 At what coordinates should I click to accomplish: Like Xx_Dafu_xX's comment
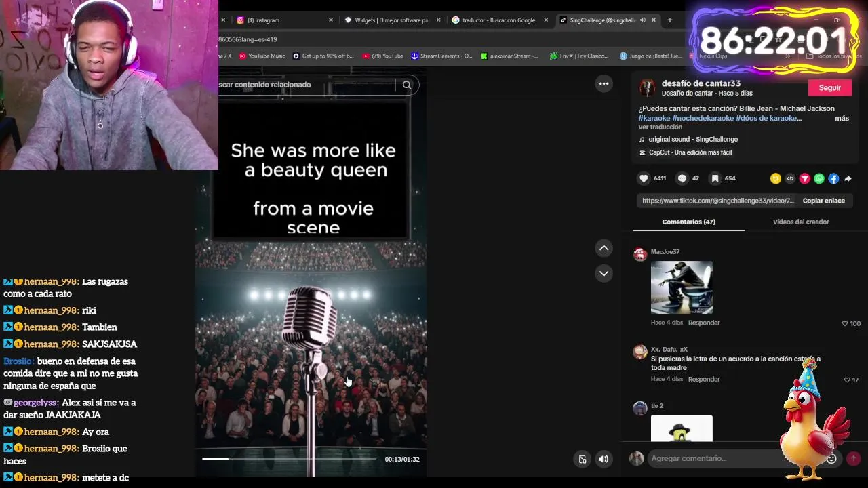click(x=846, y=380)
